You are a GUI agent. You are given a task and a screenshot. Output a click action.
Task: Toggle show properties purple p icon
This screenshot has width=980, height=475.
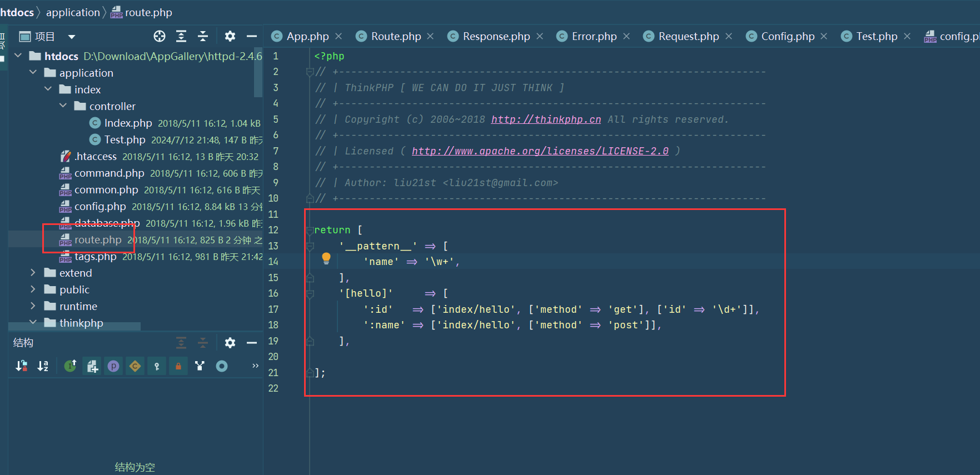pos(113,366)
